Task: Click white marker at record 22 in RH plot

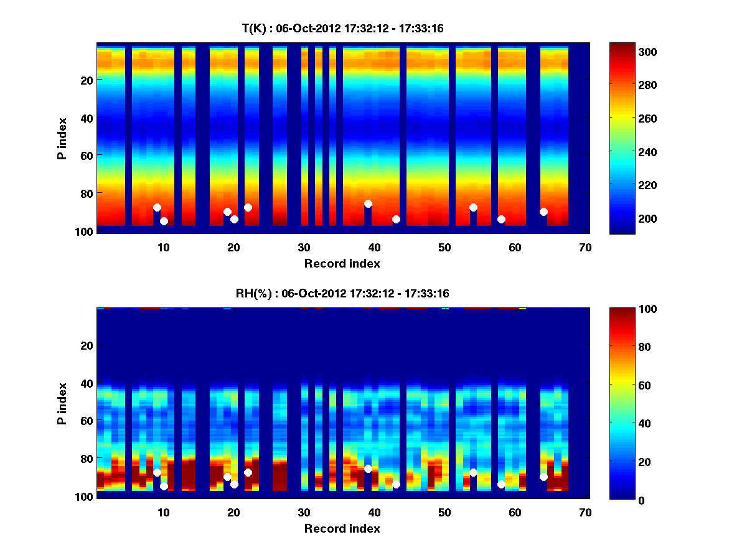Action: pyautogui.click(x=248, y=472)
